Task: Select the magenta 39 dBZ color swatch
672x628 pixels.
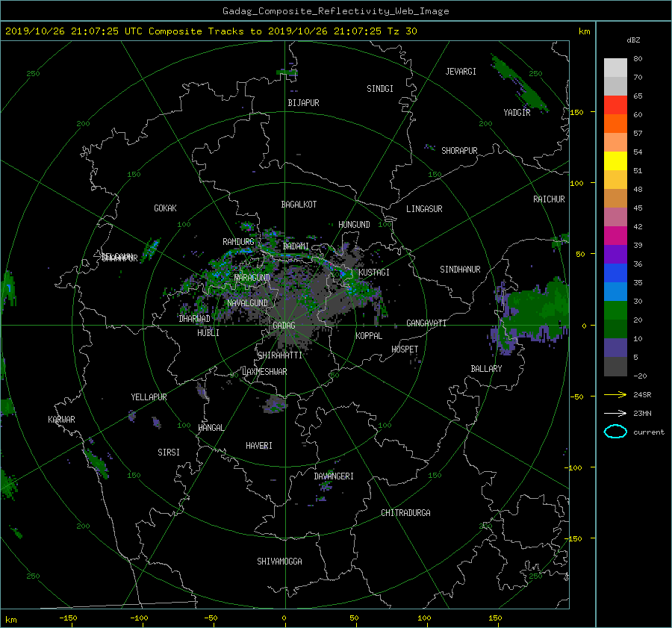Action: 615,236
